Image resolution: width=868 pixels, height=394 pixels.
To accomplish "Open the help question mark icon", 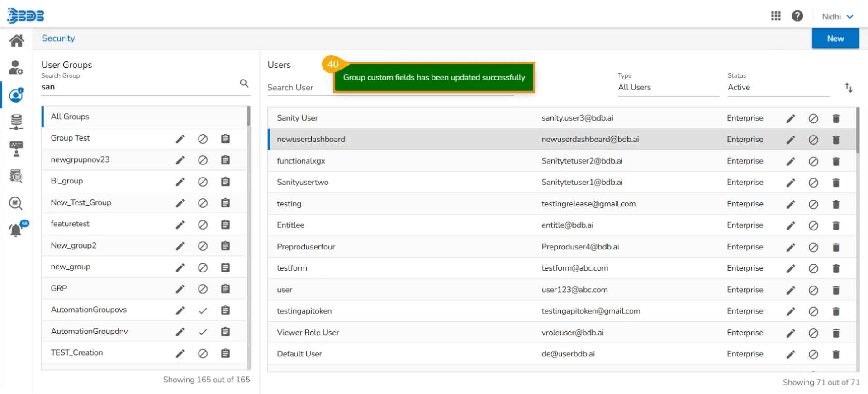I will pos(797,16).
